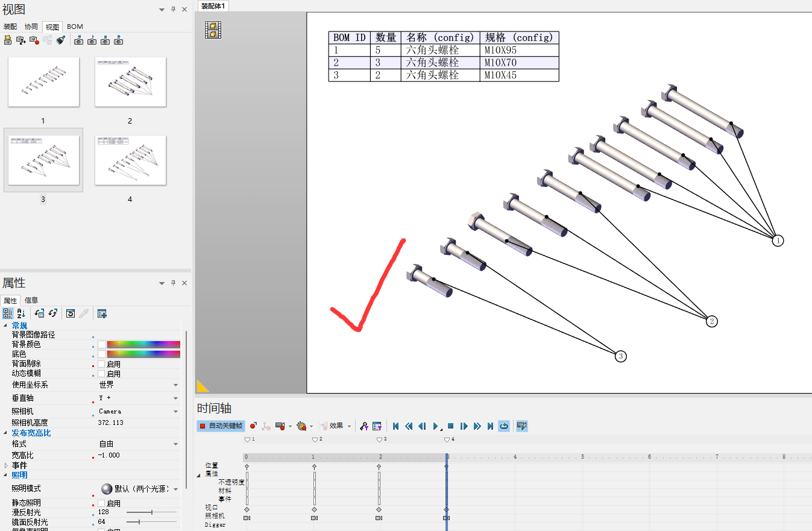Screen dimensions: 812x531
Task: Collapse the 常规 property group
Action: pyautogui.click(x=7, y=325)
